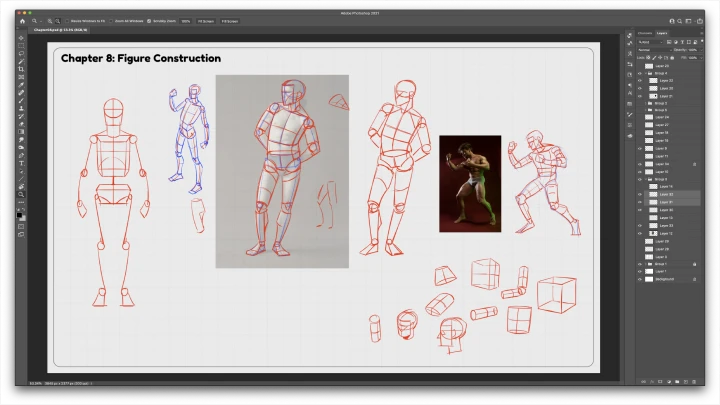Select the Rectangular Marquee tool

click(x=21, y=46)
